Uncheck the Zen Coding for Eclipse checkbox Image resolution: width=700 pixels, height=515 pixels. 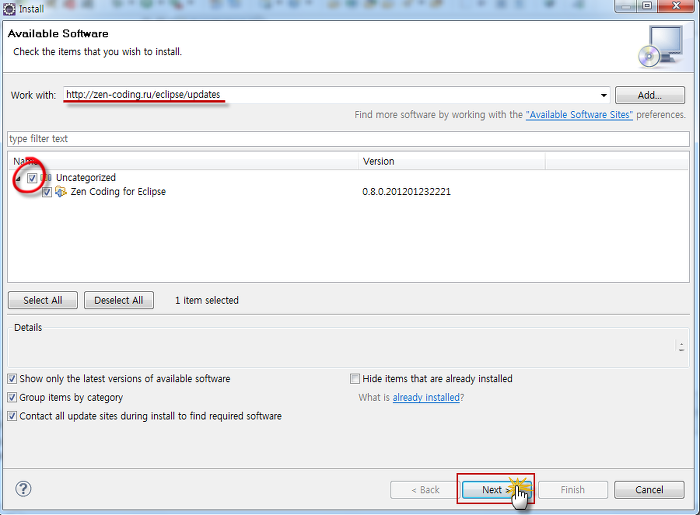[47, 192]
